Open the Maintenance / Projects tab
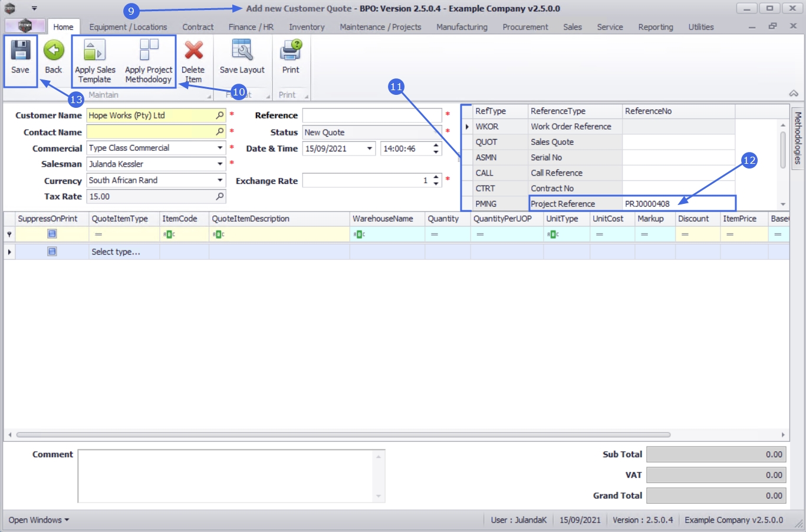This screenshot has height=532, width=806. click(x=380, y=27)
